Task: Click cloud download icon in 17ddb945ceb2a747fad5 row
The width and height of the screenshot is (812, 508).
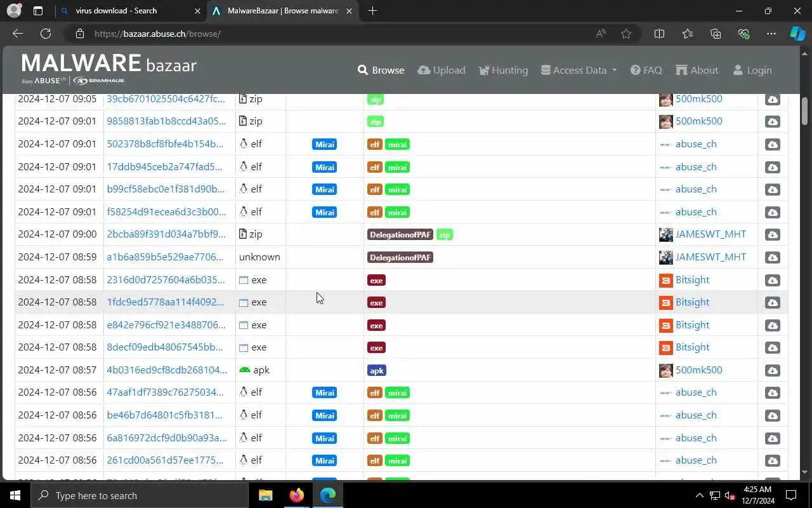Action: (x=772, y=167)
